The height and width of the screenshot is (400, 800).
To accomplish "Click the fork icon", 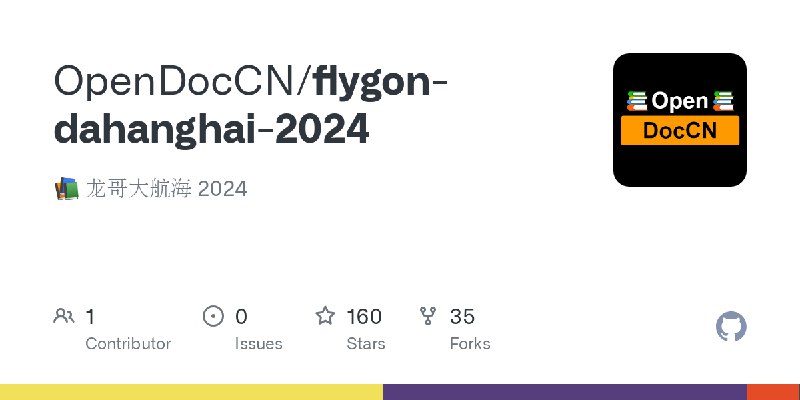I will 429,317.
